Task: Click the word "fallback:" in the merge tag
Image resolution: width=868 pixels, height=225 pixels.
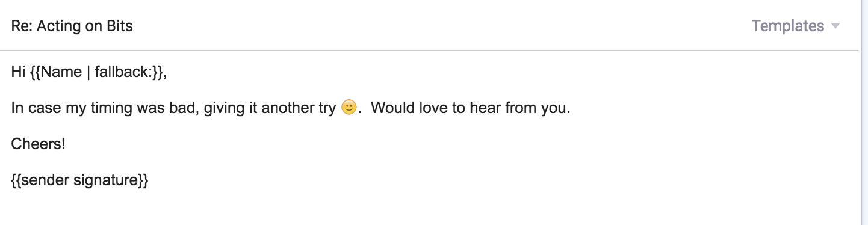Action: 123,72
